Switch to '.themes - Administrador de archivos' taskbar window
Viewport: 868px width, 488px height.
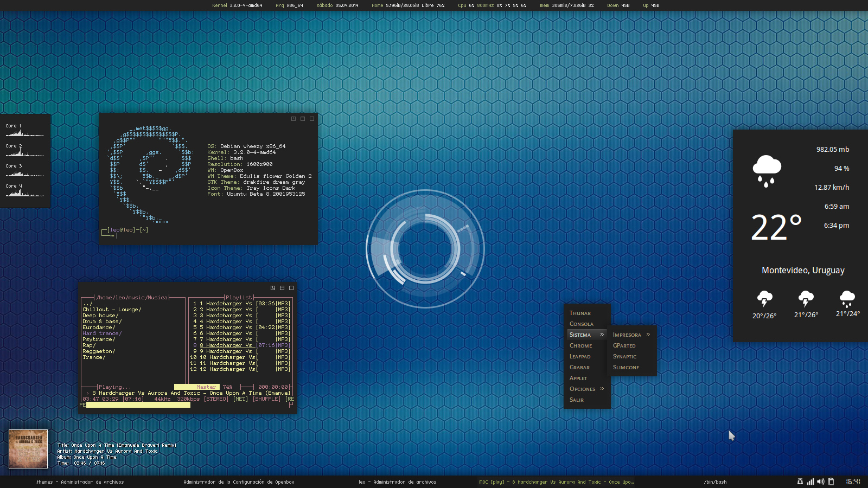coord(80,481)
